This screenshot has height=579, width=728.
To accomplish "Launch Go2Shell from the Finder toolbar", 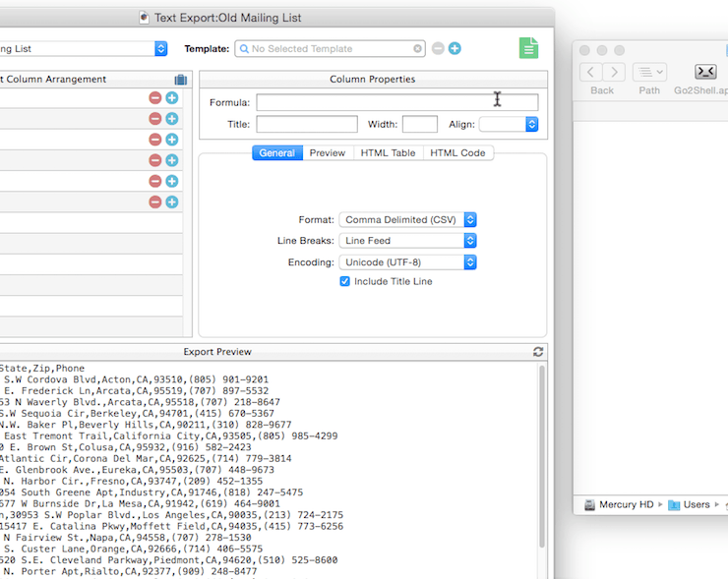I will 705,72.
